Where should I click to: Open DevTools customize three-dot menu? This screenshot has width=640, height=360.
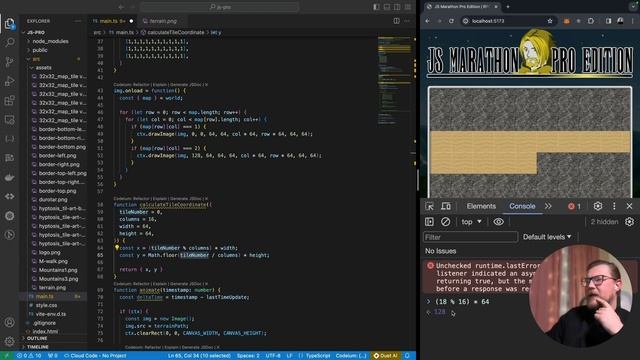[614, 207]
